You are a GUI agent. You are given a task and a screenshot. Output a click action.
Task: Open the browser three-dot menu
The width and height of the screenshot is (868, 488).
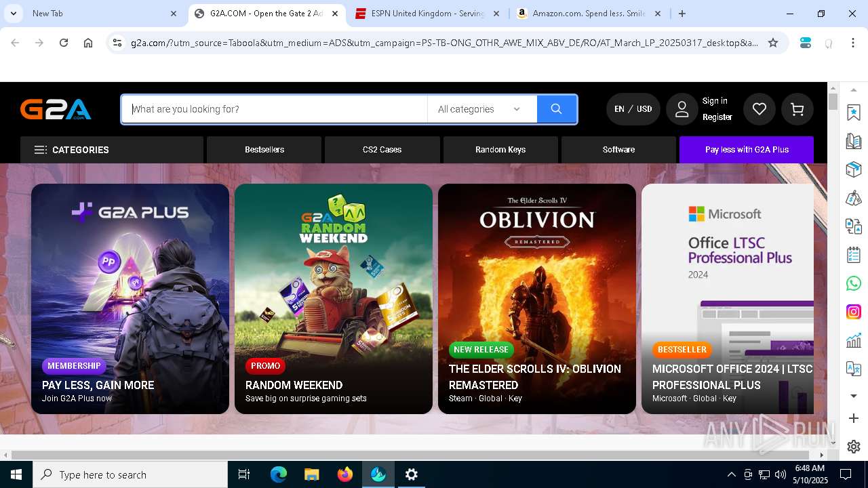pyautogui.click(x=853, y=43)
